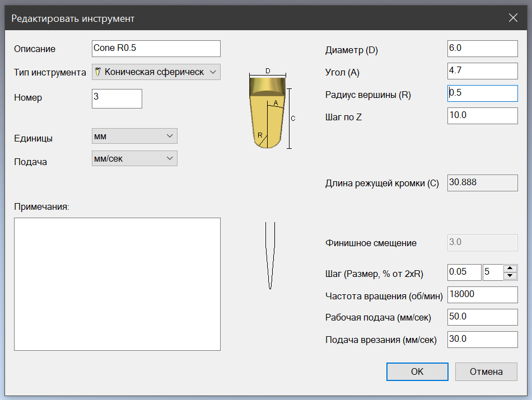Screen dimensions: 532x400
Task: Click inside the notes text area
Action: tap(117, 284)
